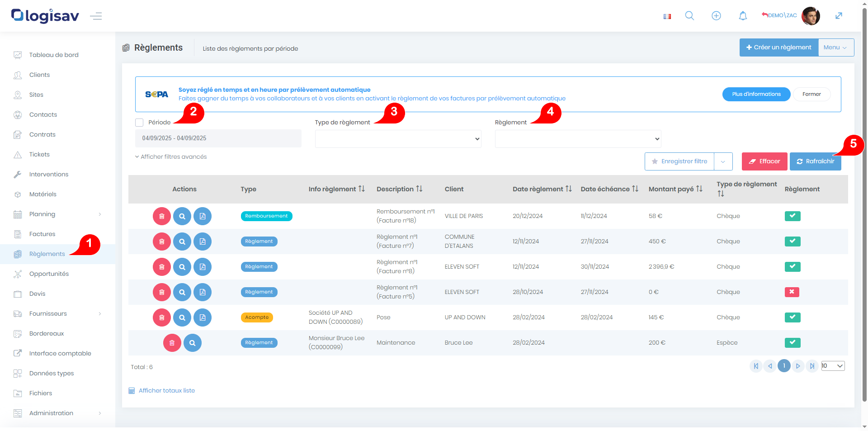Collapse the sidebar using the hamburger icon
Viewport: 868px width, 431px height.
coord(96,16)
